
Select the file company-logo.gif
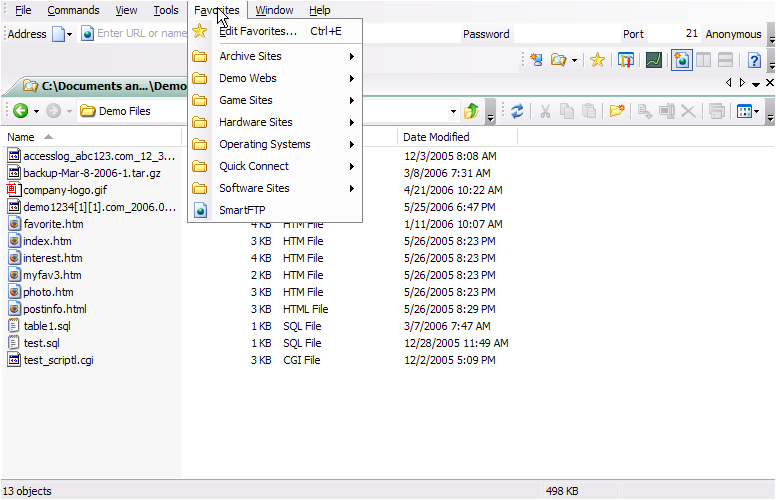57,190
